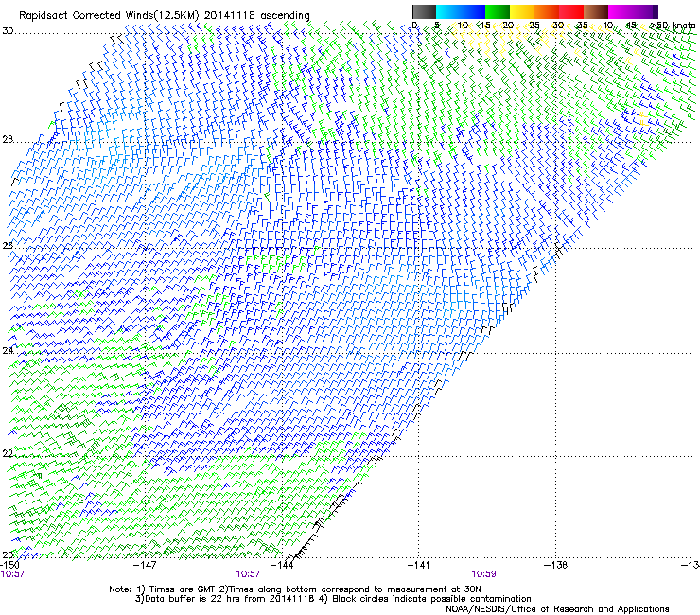Click the '10:57' time label below -150

(12, 574)
